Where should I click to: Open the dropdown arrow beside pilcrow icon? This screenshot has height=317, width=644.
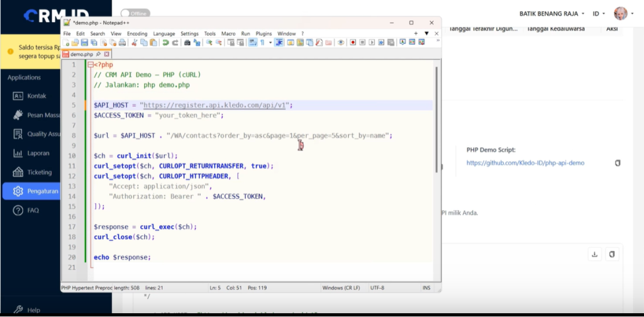click(270, 42)
